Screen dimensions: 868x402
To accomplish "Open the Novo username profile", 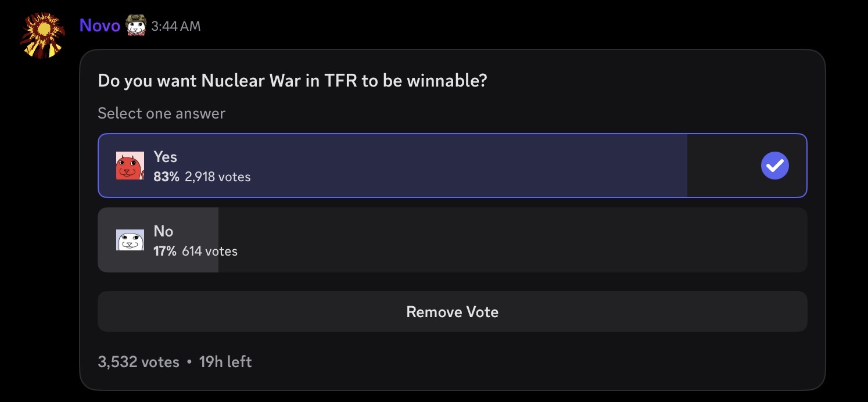I will [x=100, y=25].
